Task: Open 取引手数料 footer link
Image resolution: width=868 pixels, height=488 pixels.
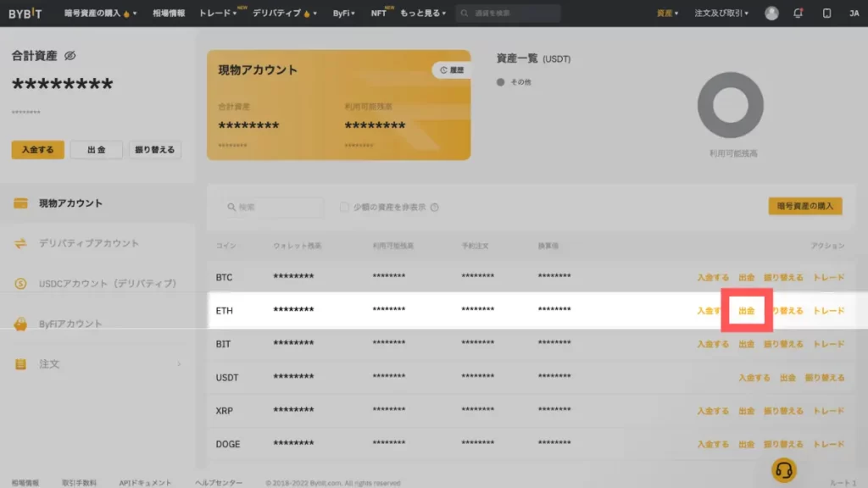Action: (x=79, y=483)
